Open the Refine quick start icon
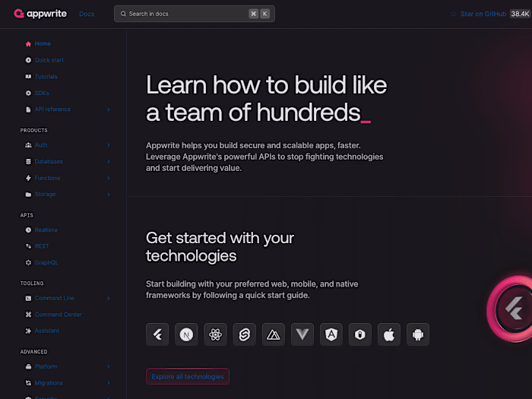This screenshot has width=532, height=399. coord(360,334)
